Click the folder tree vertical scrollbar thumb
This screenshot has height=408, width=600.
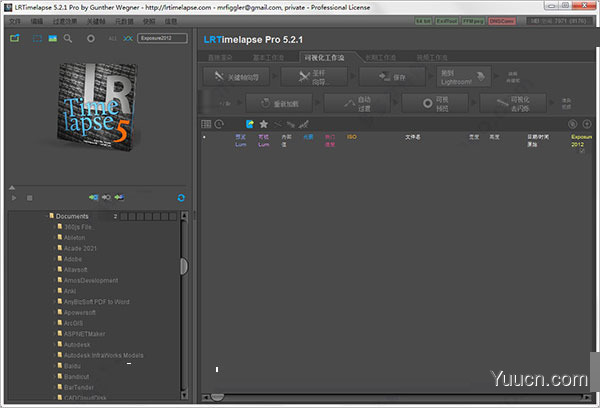coord(184,266)
